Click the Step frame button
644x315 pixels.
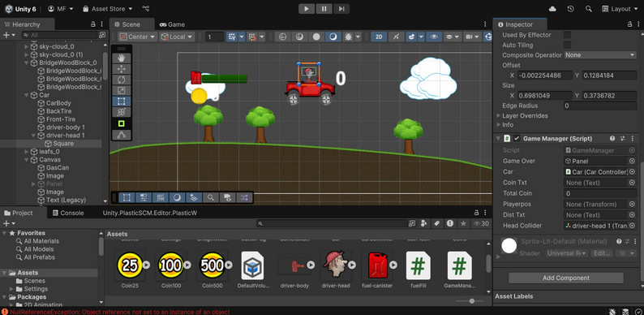[341, 9]
